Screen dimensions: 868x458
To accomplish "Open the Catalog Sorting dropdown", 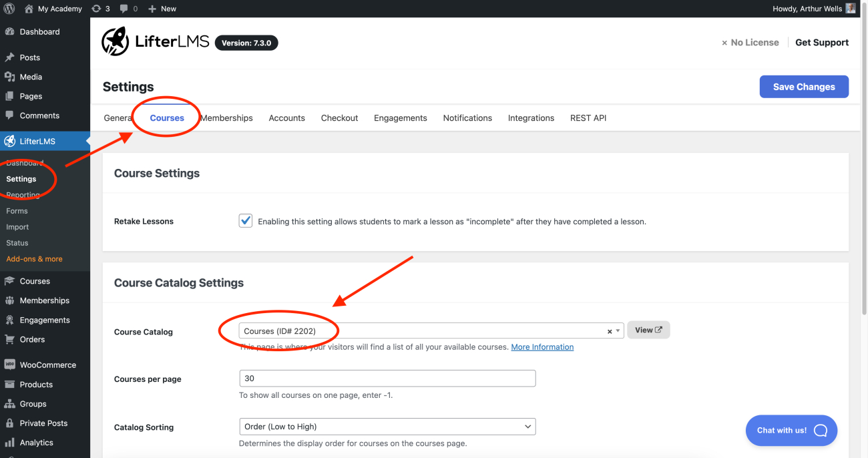I will (387, 427).
